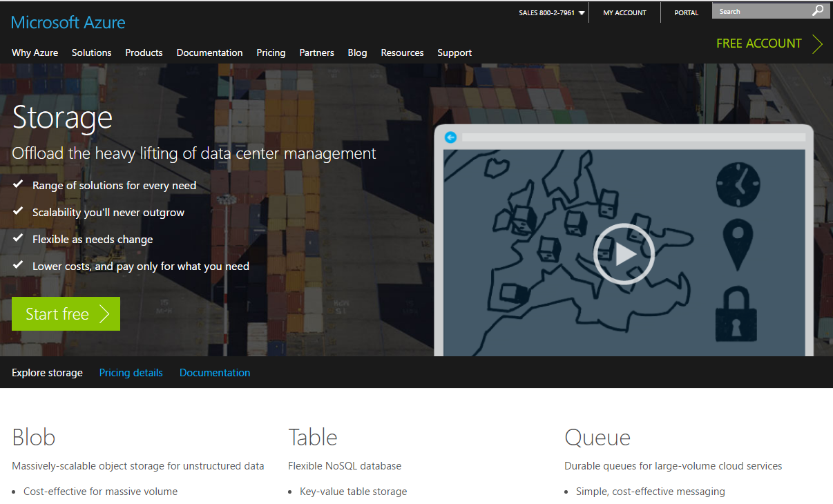Click the Queue heading

coord(597,437)
